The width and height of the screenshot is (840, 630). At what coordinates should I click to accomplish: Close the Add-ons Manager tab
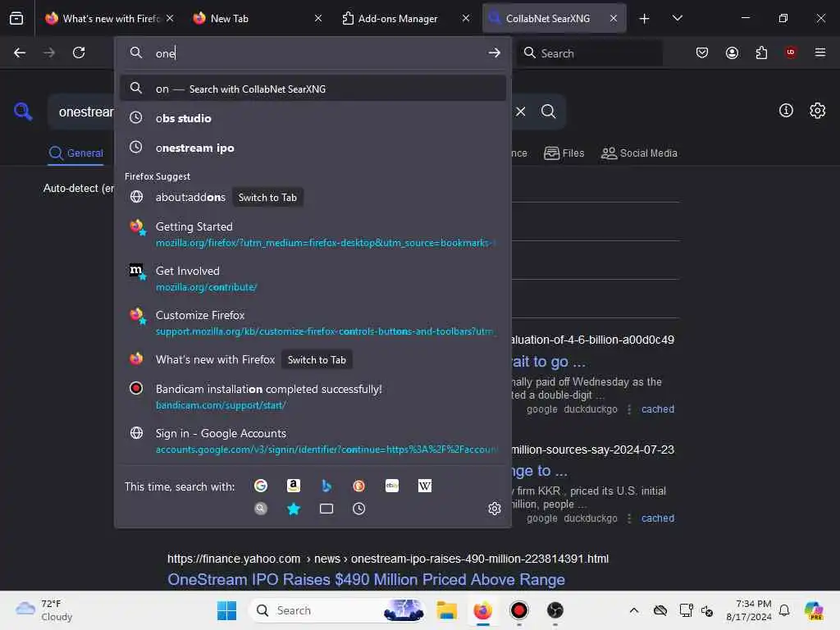(x=466, y=18)
